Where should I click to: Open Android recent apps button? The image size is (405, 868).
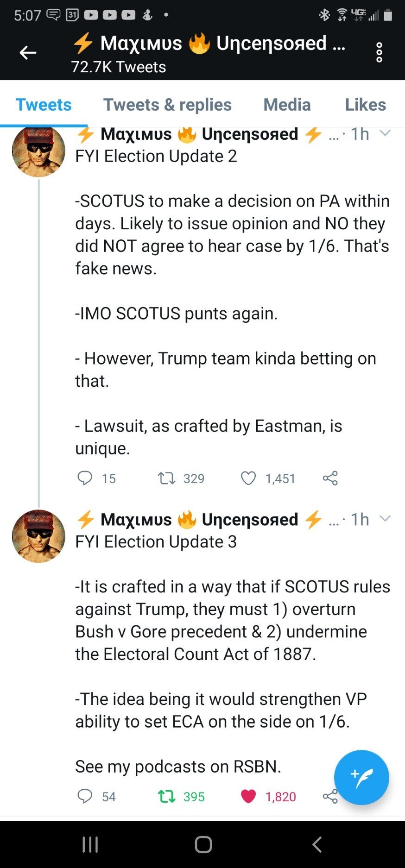pos(90,844)
